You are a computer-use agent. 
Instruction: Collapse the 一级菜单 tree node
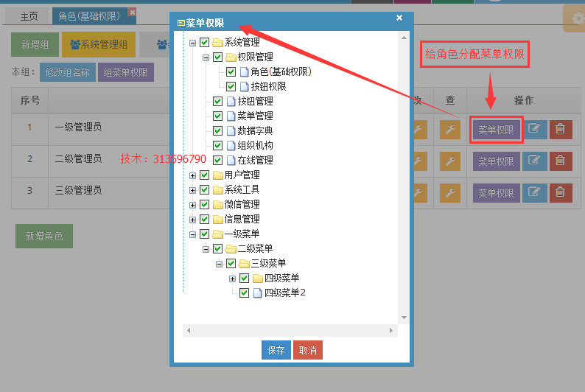192,234
